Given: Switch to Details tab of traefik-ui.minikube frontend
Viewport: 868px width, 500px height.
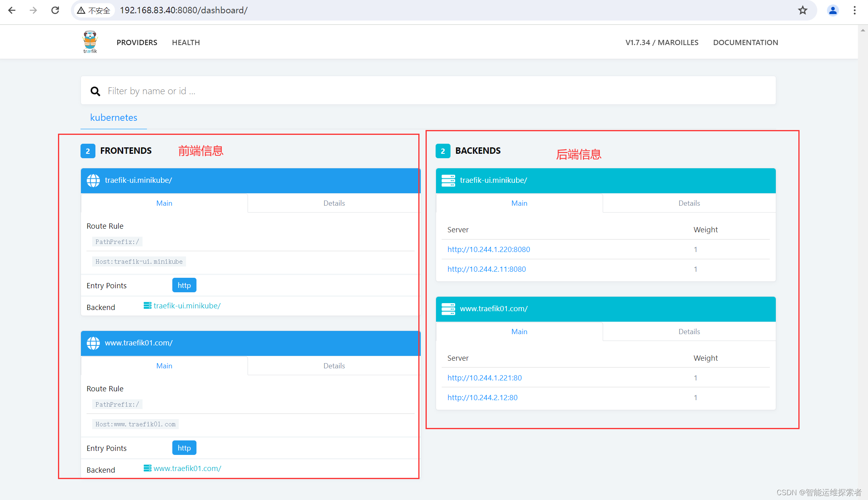Looking at the screenshot, I should (x=334, y=203).
